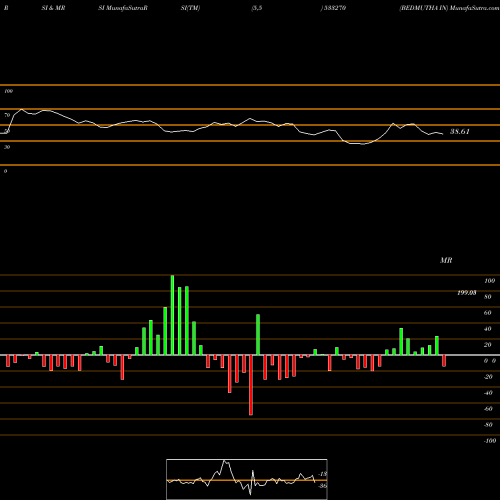Click the MR label above the histogram
This screenshot has height=500, width=500.
pyautogui.click(x=446, y=260)
